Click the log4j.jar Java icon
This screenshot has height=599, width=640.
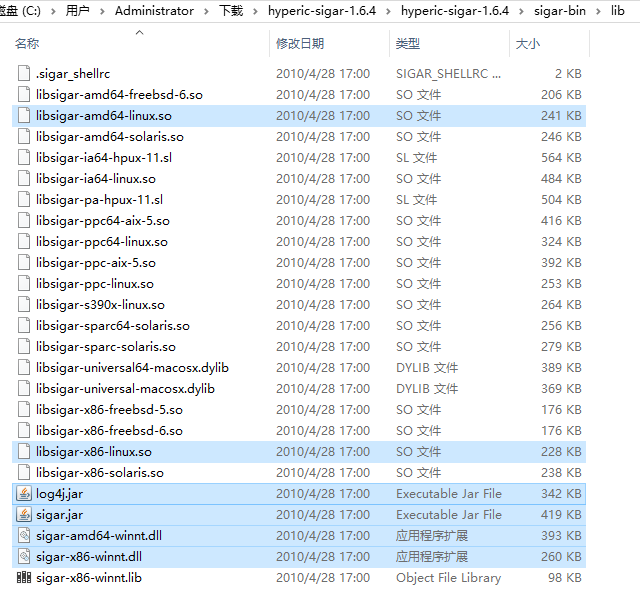point(24,494)
